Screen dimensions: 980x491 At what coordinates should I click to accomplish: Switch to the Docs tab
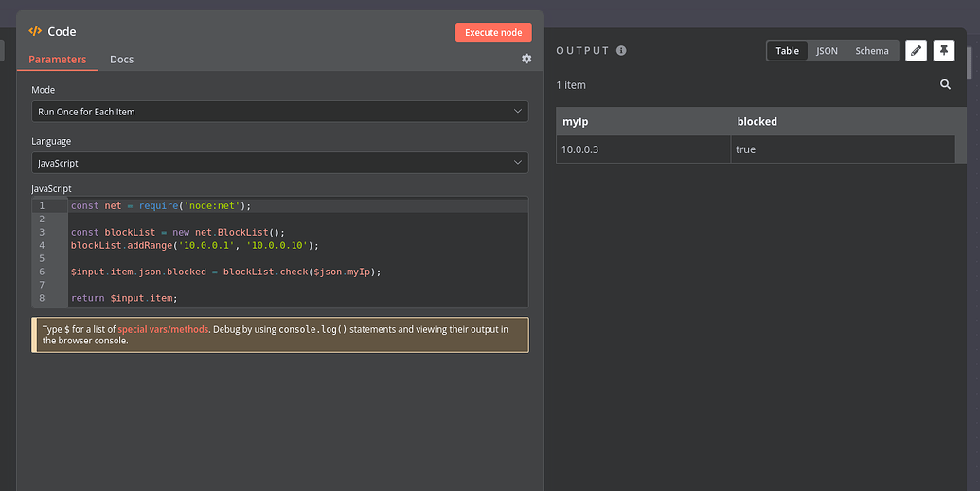pos(122,60)
